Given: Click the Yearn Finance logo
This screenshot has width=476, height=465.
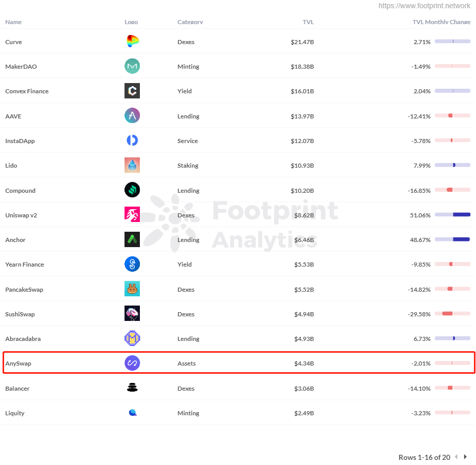Looking at the screenshot, I should (132, 265).
